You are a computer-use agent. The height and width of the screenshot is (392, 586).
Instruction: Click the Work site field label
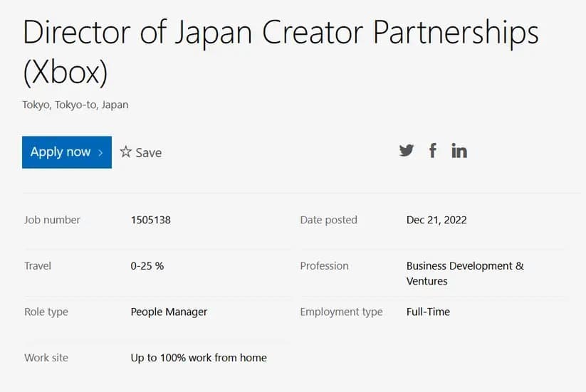click(x=46, y=357)
